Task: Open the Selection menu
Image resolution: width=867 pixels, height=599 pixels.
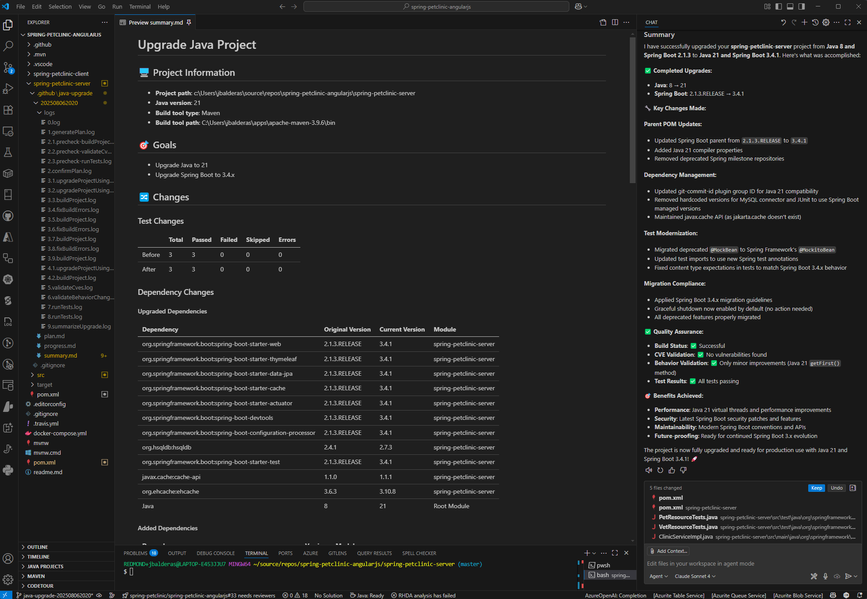Action: (x=60, y=7)
